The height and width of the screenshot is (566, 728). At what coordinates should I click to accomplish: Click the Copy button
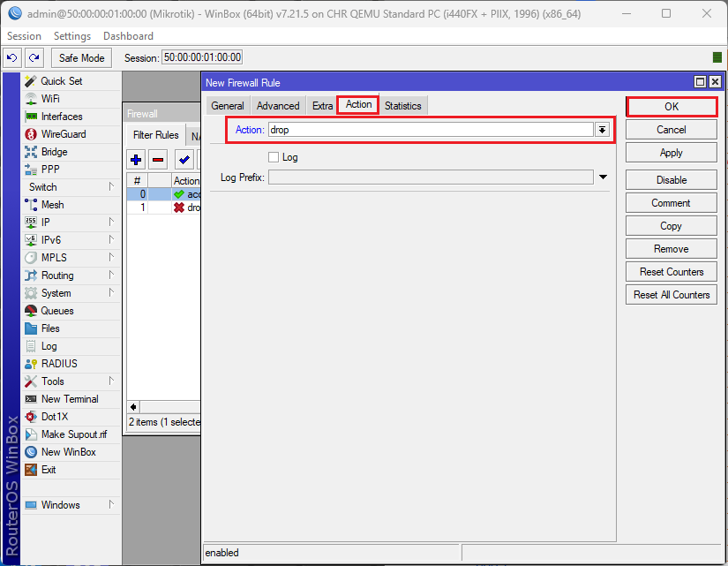click(672, 226)
